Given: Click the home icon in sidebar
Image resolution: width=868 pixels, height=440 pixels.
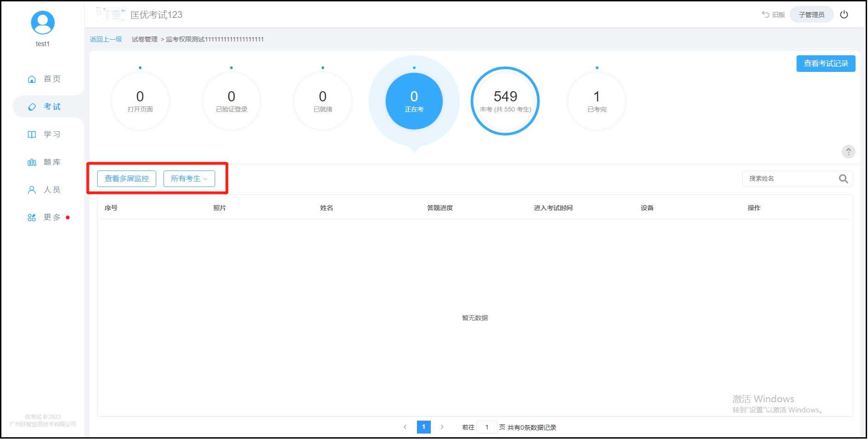Looking at the screenshot, I should point(32,79).
